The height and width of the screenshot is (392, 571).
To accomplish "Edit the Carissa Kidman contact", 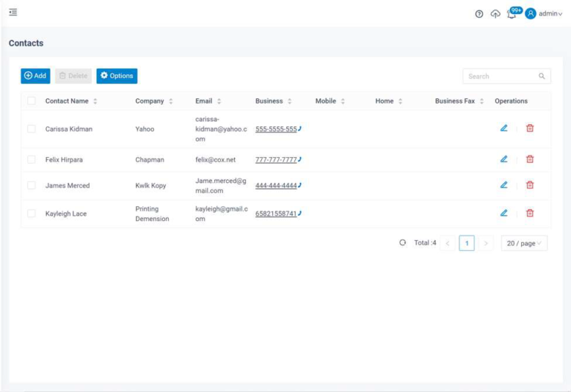I will pyautogui.click(x=503, y=128).
